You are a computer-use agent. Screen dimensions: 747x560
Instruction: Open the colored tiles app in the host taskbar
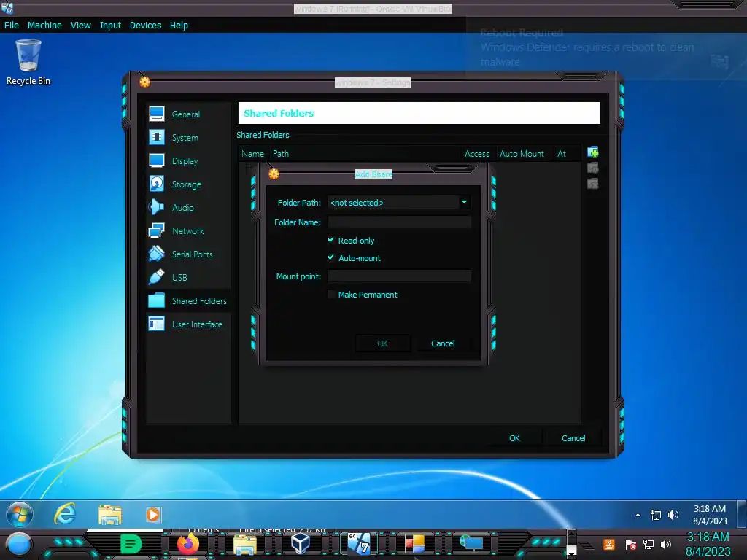[x=414, y=544]
